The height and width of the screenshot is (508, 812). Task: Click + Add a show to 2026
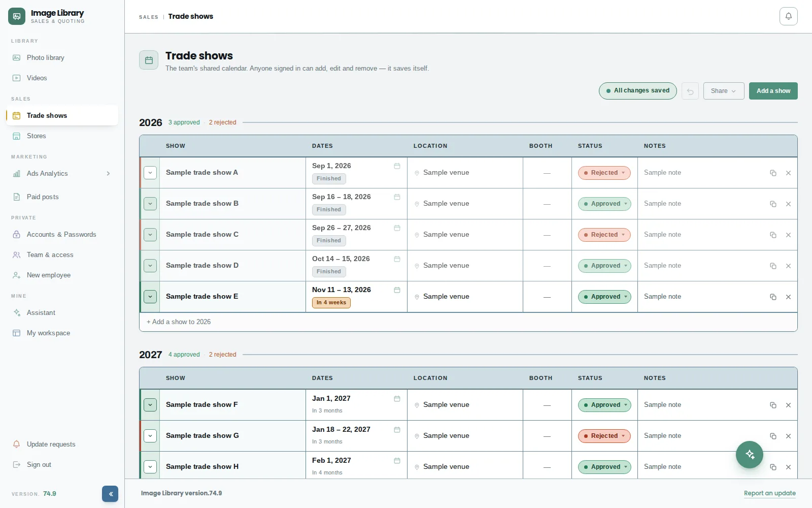point(179,322)
